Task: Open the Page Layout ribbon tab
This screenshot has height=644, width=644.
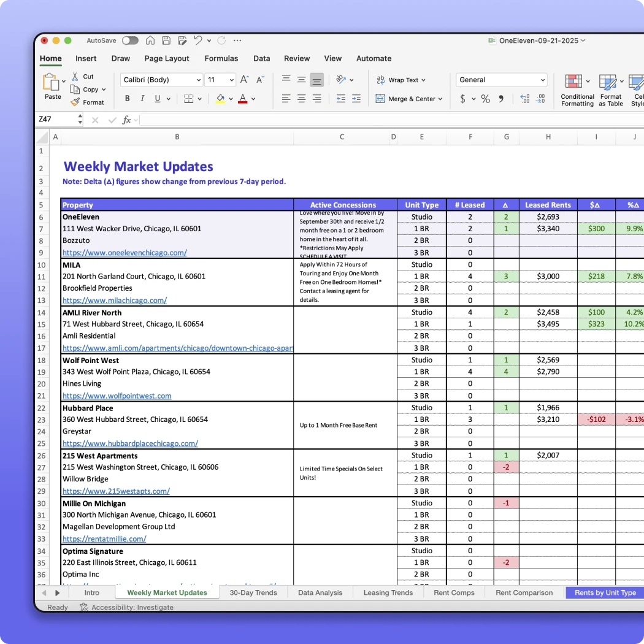Action: tap(167, 58)
